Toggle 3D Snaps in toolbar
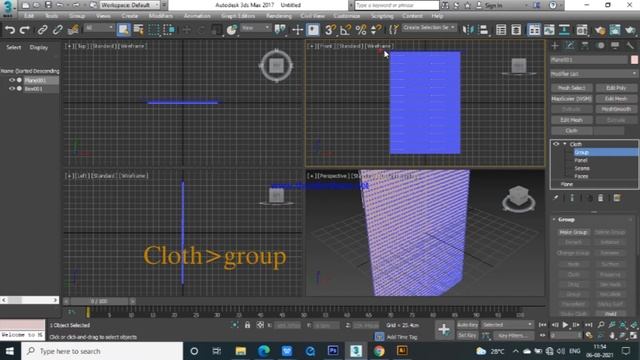640x360 pixels. click(x=330, y=30)
